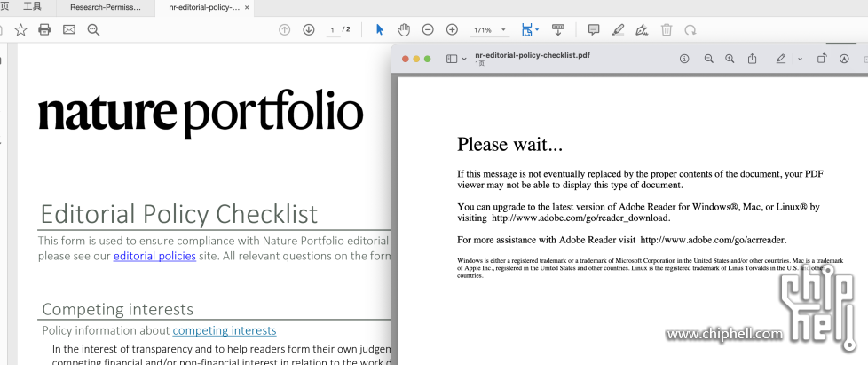Add a comment sticky note
Screen dimensions: 868x365
pos(594,30)
